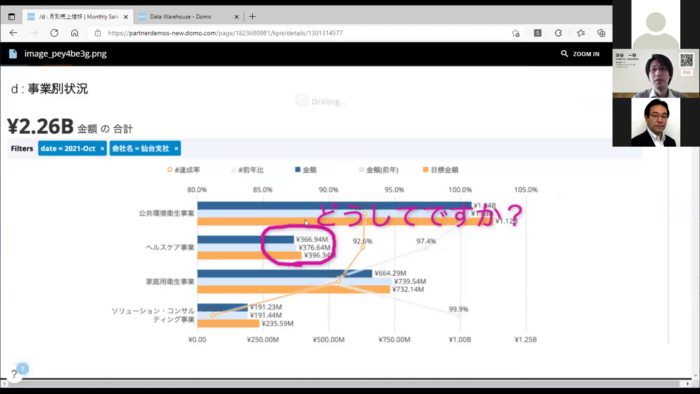The height and width of the screenshot is (394, 700).
Task: Toggle the 金額 legend series
Action: click(x=306, y=170)
